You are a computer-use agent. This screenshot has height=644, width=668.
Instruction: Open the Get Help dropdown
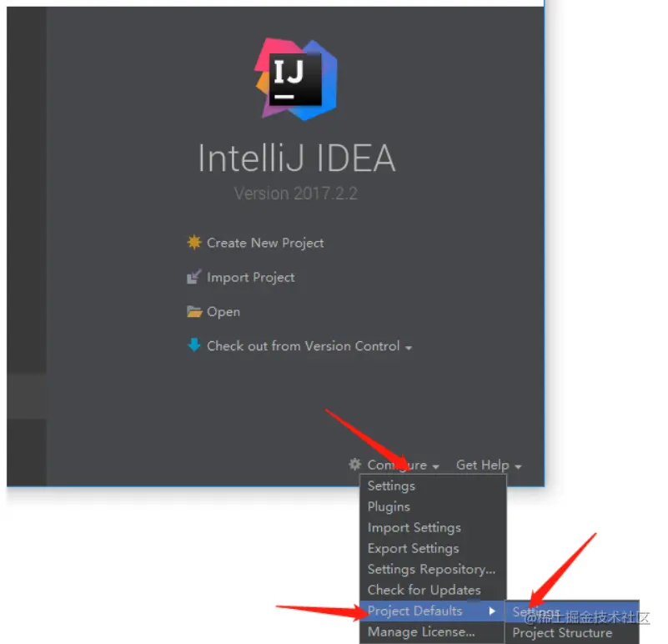(489, 465)
